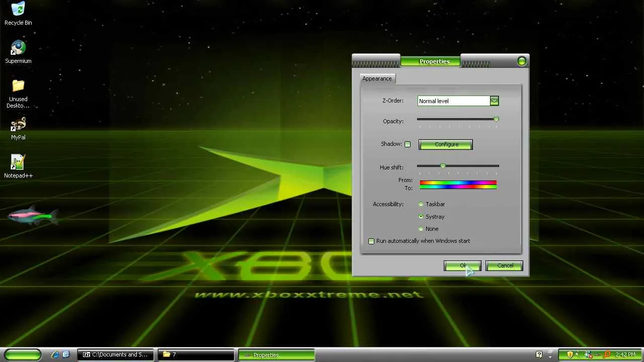
Task: Enable 'Run automatically when Windows start'
Action: [x=371, y=241]
